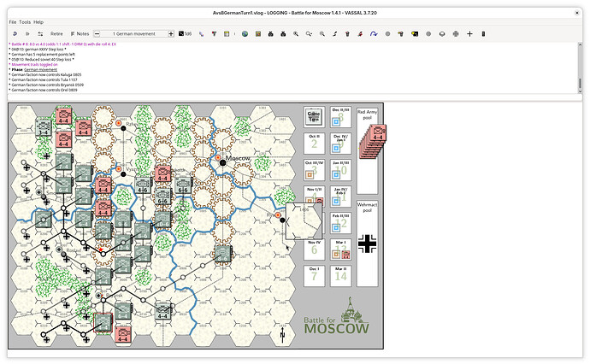Click the black plus toolbar icon
This screenshot has height=364, width=590.
click(469, 33)
